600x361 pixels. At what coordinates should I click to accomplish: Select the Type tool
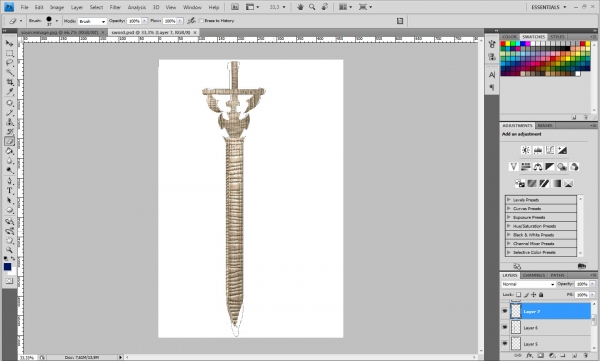(10, 191)
